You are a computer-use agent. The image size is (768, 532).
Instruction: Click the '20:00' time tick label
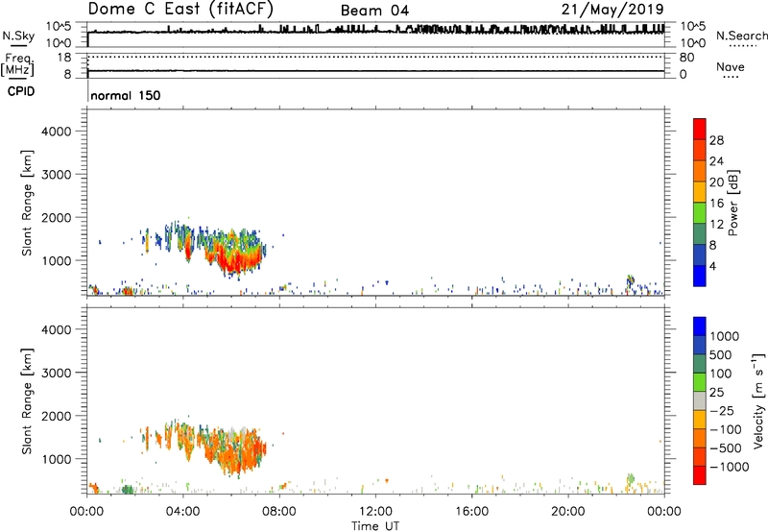tap(568, 512)
